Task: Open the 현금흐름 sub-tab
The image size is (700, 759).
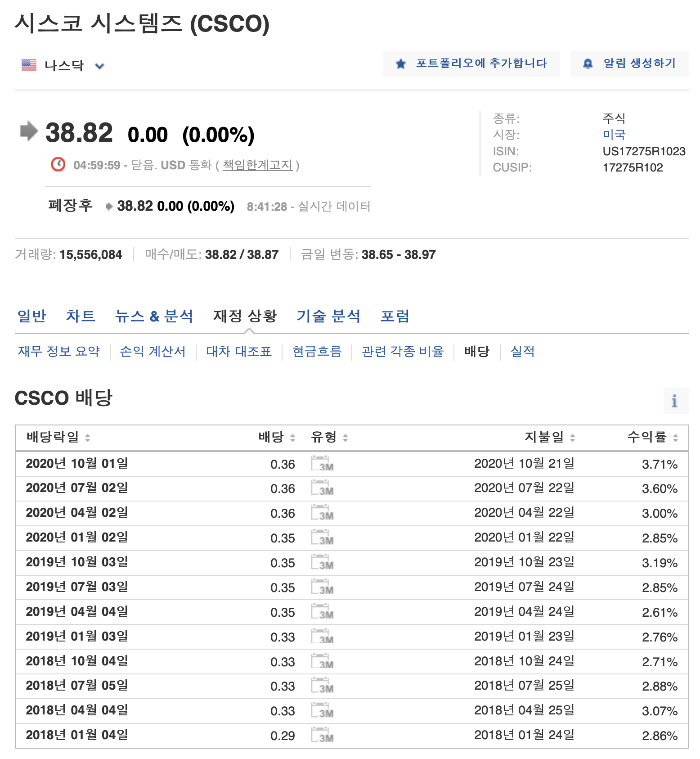Action: [x=317, y=352]
